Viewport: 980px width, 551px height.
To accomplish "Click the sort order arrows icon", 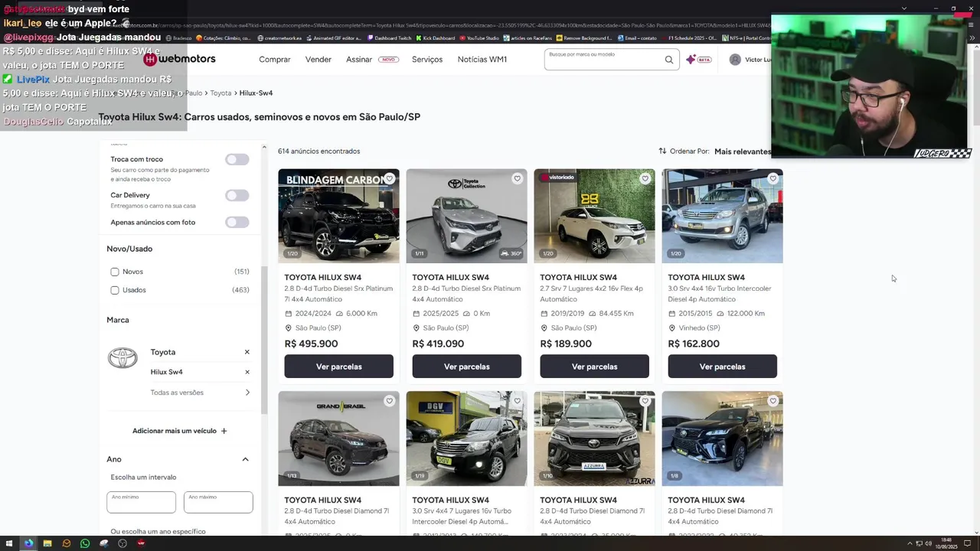I will (662, 151).
